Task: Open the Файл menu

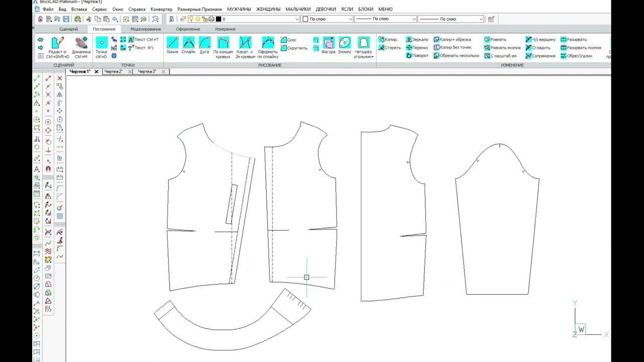Action: coord(48,9)
